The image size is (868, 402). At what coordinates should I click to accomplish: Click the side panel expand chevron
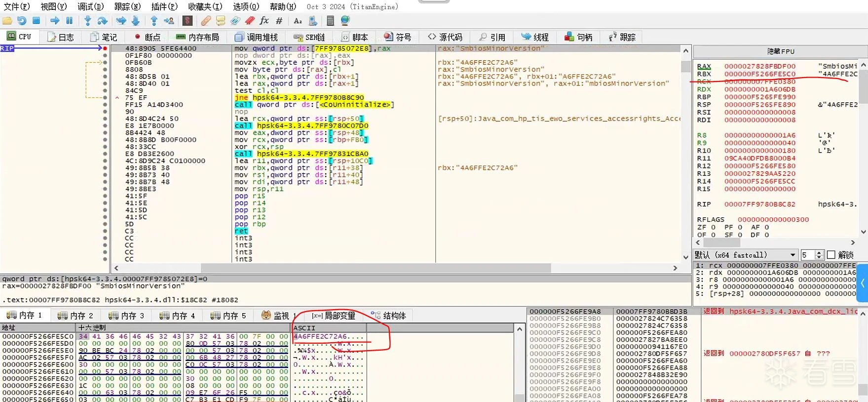[x=863, y=283]
